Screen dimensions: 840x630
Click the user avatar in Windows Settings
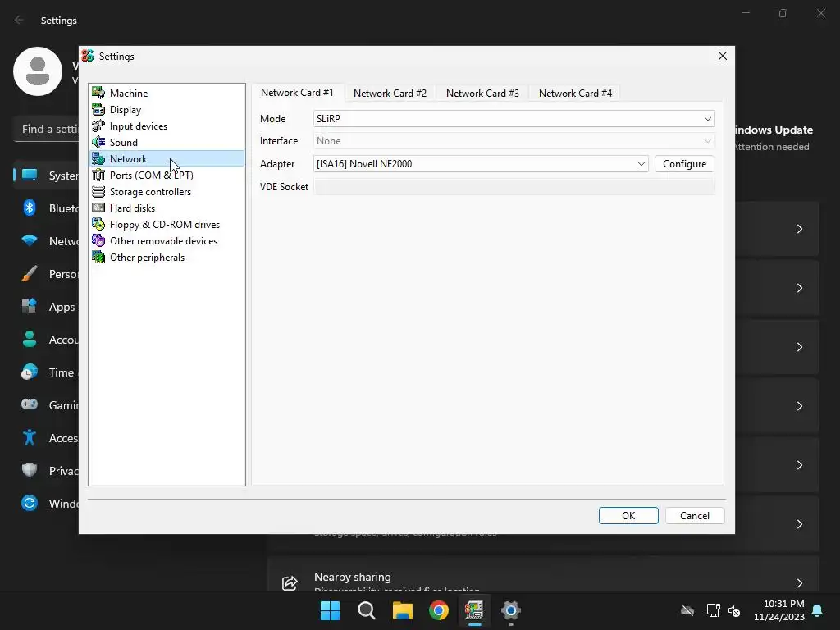pos(38,71)
